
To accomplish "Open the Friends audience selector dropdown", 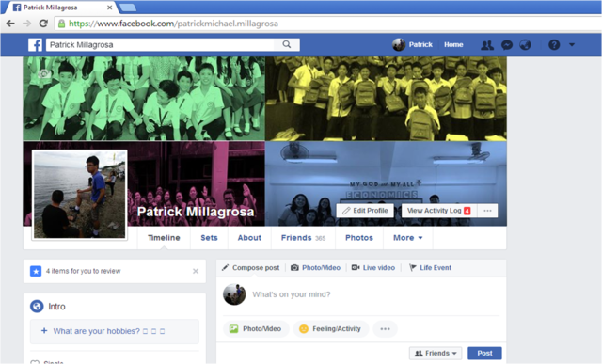I will tap(436, 354).
